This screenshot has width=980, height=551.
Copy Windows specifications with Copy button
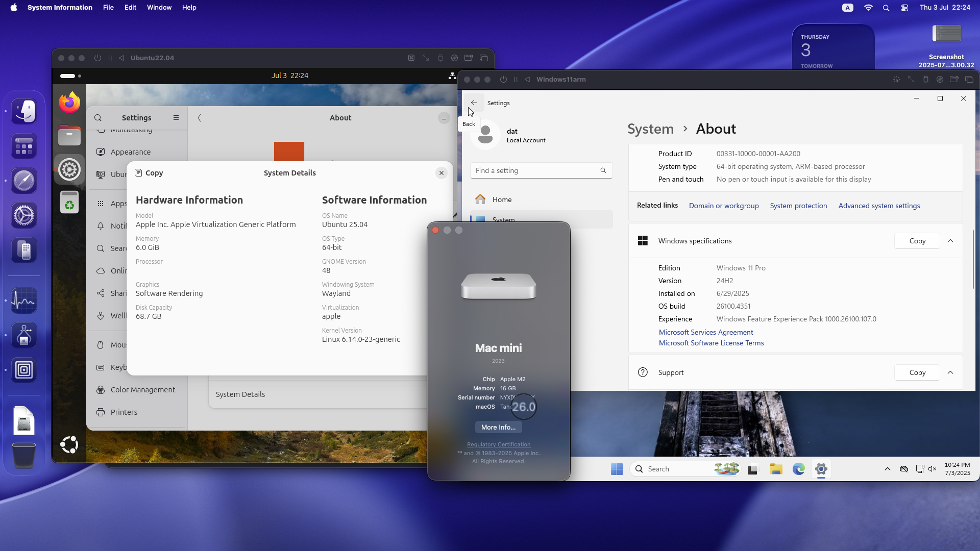[917, 241]
